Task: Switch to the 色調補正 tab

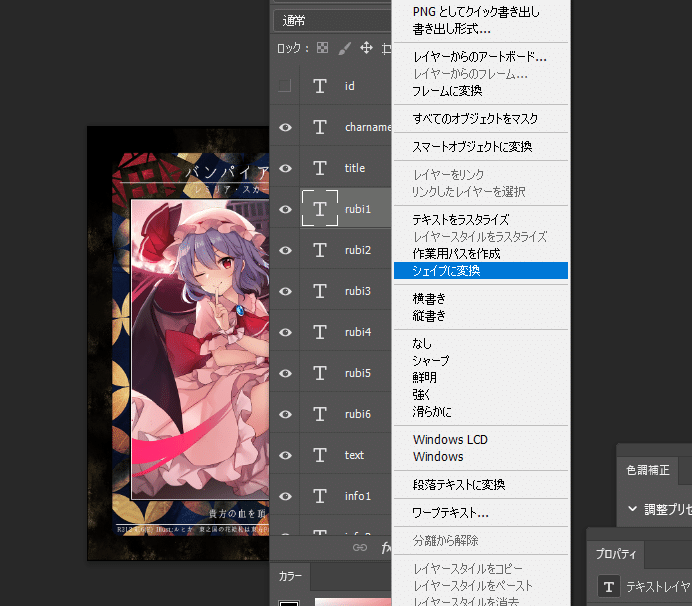Action: click(x=648, y=470)
